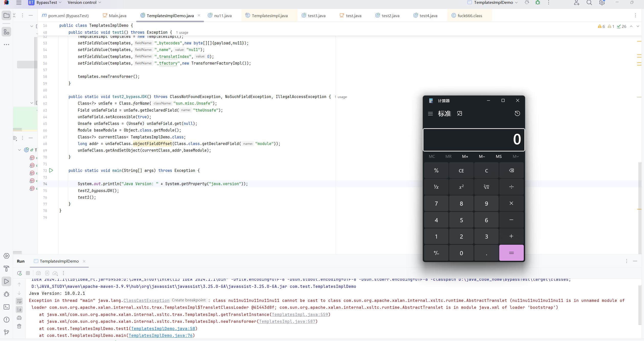Follow the TemplatesImpl.java:559 stack trace link
The width and height of the screenshot is (644, 341).
[x=300, y=314]
